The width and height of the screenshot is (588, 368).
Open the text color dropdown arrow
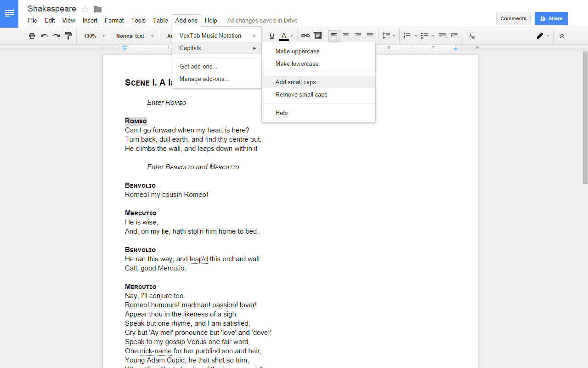pos(292,36)
